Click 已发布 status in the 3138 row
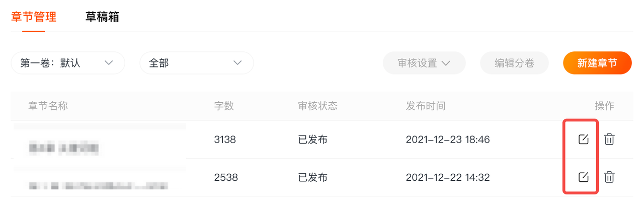This screenshot has width=644, height=208. [312, 140]
